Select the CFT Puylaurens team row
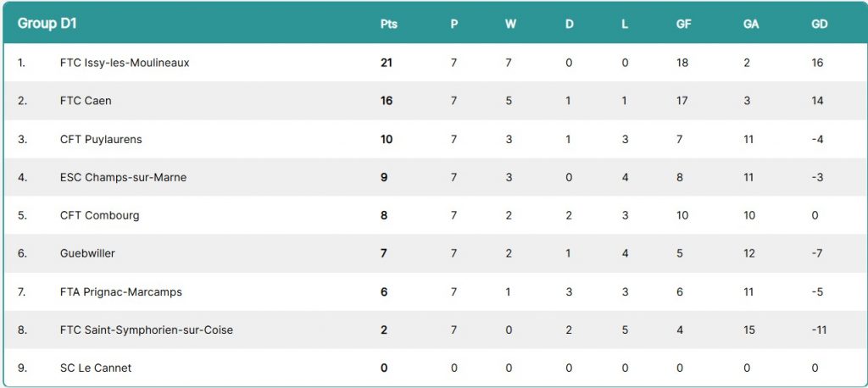The width and height of the screenshot is (868, 388). 434,139
